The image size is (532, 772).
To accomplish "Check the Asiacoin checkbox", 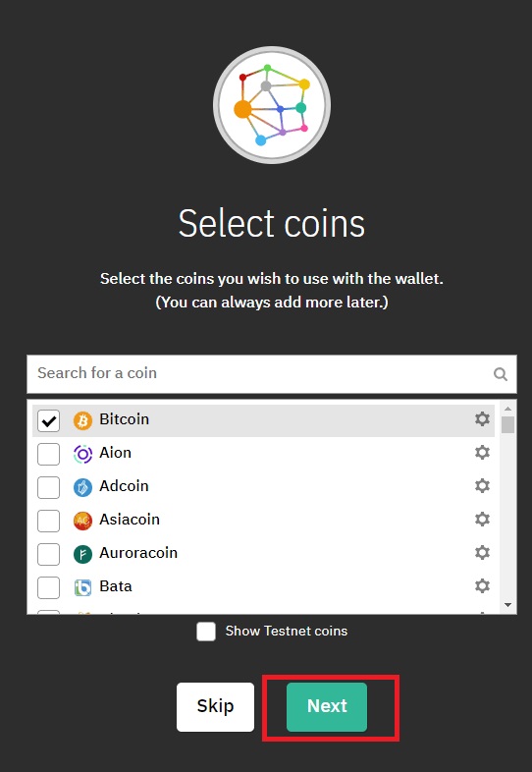I will coord(49,521).
